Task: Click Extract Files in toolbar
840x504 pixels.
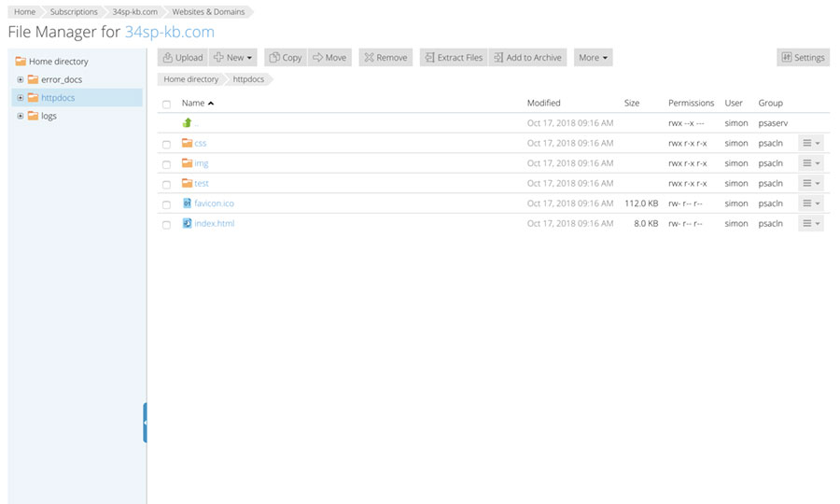Action: [x=454, y=57]
